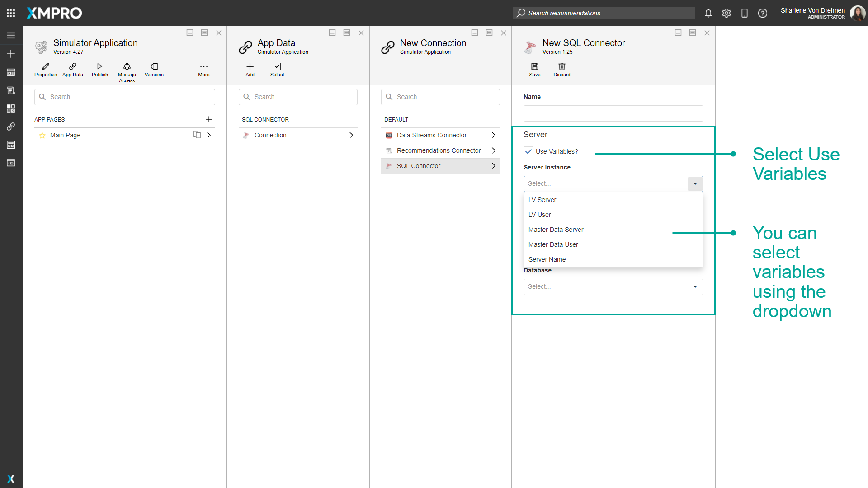Open the More actions menu
This screenshot has height=488, width=868.
tap(203, 66)
